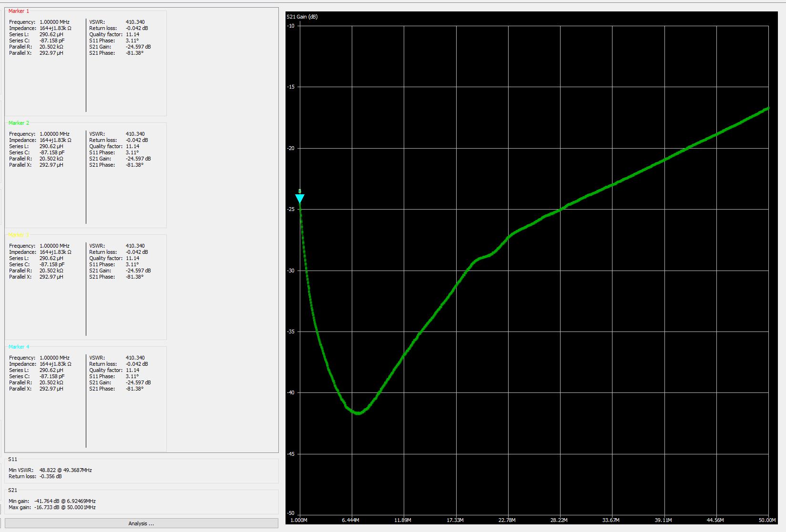Click the -50 y-axis label

pyautogui.click(x=291, y=513)
